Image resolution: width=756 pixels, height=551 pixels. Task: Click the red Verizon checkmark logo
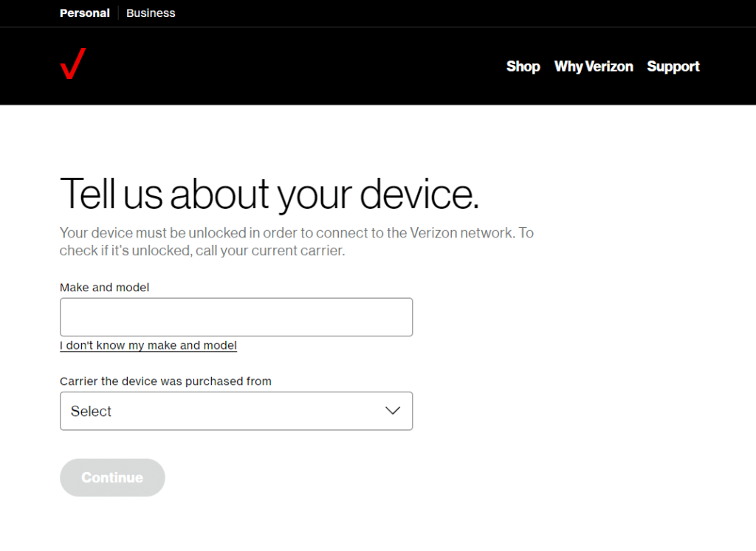click(x=72, y=65)
